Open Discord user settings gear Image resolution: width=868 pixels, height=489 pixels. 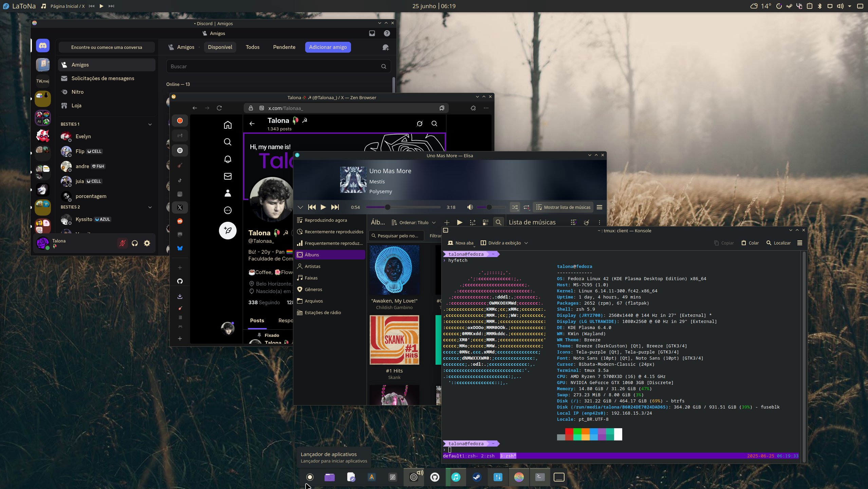coord(147,243)
